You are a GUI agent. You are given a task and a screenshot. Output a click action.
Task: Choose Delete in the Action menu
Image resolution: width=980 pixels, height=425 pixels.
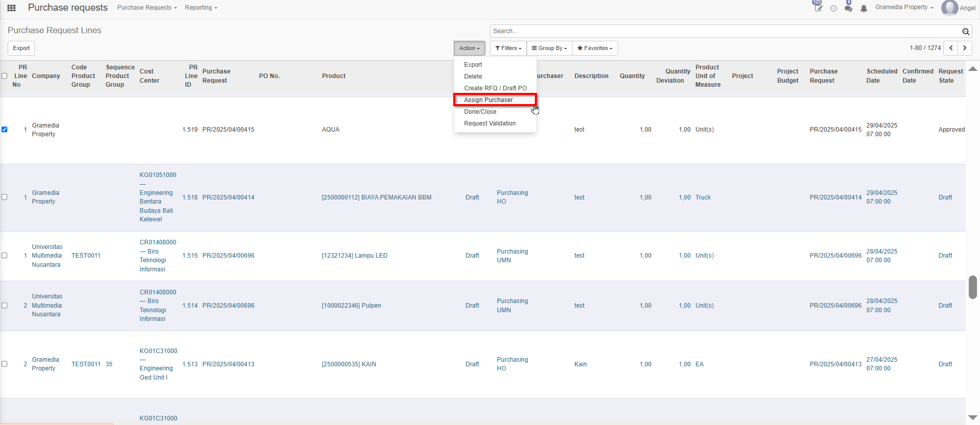click(473, 77)
